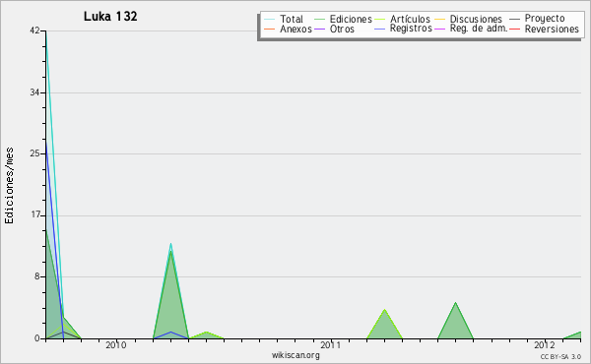Click the y-axis value 25
591x364 pixels.
[34, 153]
